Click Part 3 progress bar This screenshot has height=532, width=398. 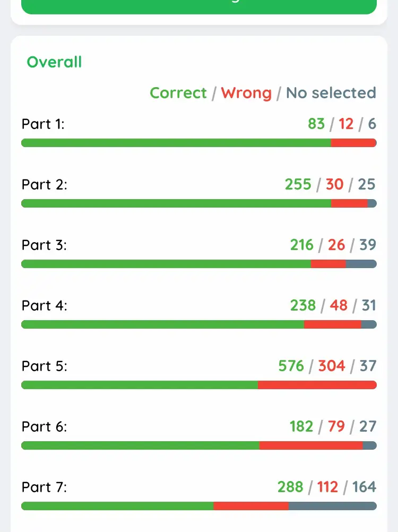click(x=199, y=263)
